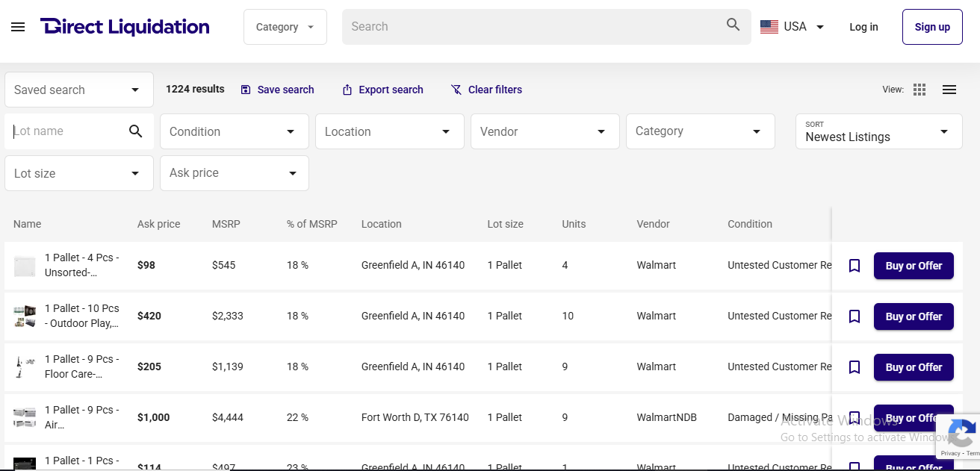Image resolution: width=980 pixels, height=471 pixels.
Task: Switch to grid view layout
Action: click(x=919, y=90)
